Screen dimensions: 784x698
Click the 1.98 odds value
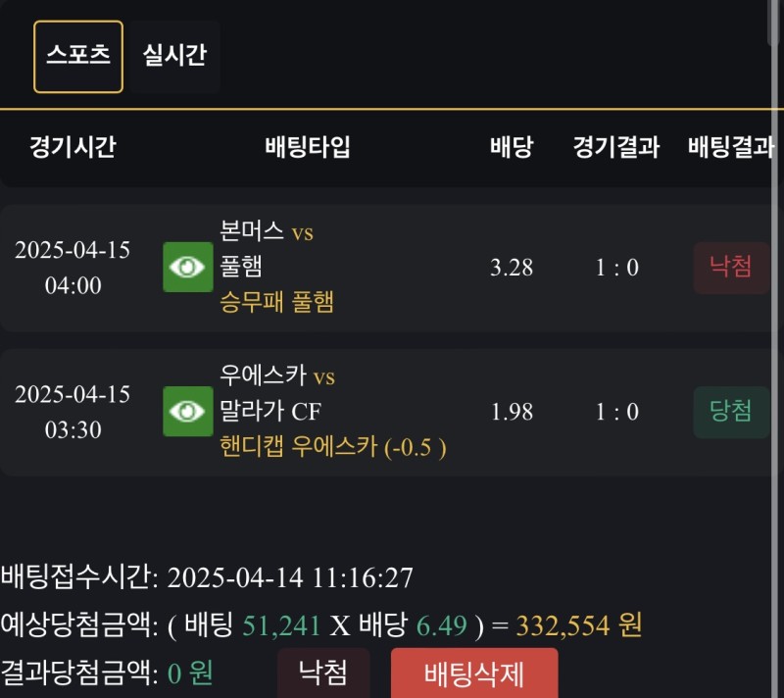pyautogui.click(x=512, y=412)
